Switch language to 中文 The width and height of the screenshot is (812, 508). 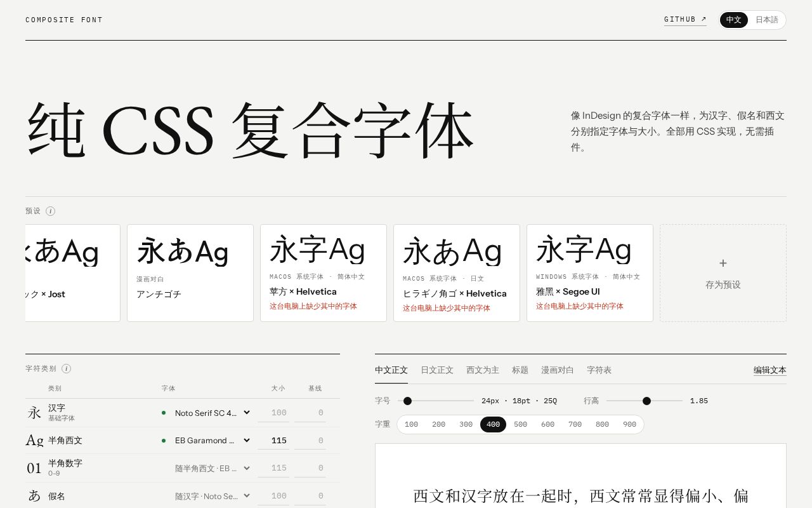click(x=734, y=20)
